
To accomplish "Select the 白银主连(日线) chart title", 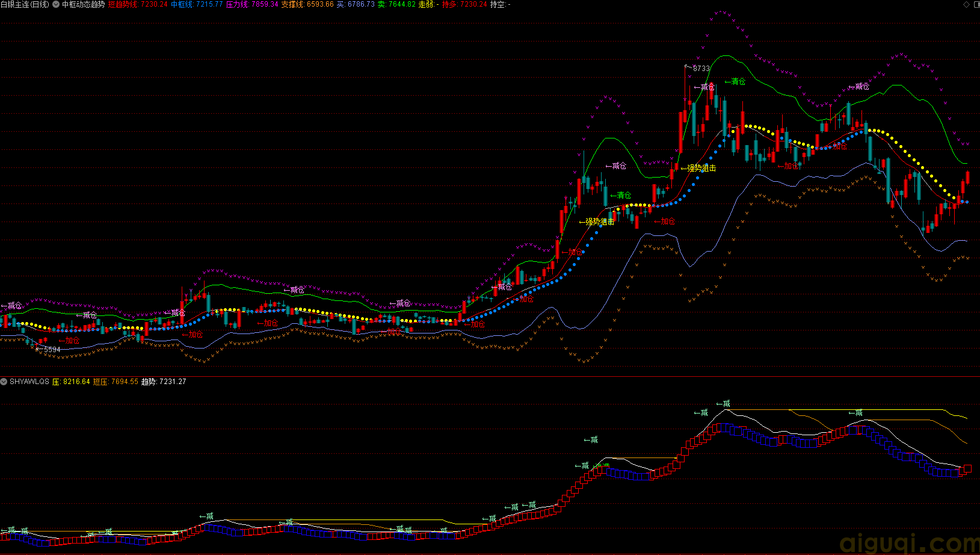I will pos(25,4).
